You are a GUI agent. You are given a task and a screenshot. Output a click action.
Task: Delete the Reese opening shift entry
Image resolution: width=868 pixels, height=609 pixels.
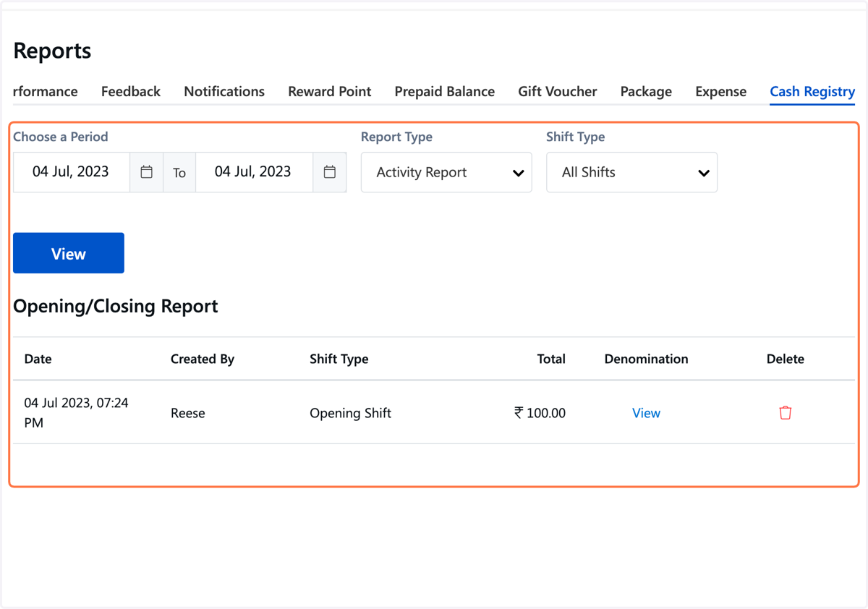[786, 413]
